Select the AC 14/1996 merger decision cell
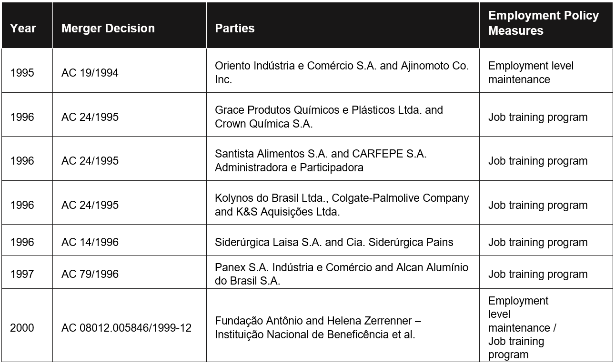The image size is (615, 364). (130, 240)
